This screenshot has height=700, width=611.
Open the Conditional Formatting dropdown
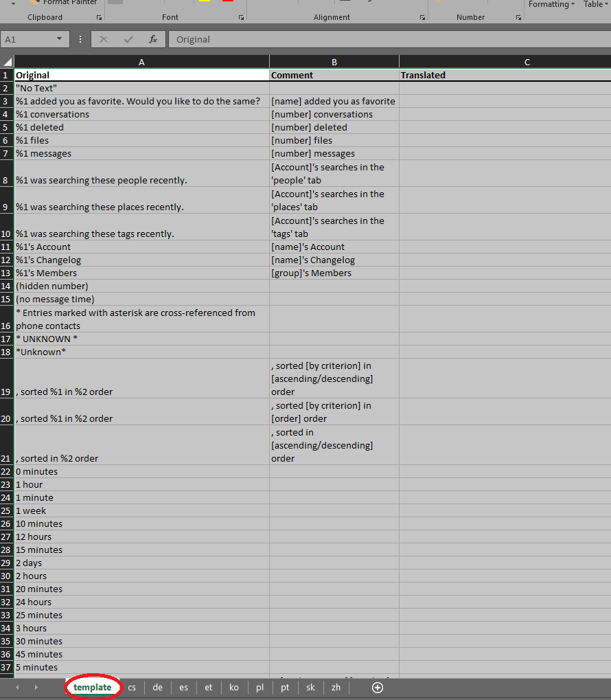click(x=551, y=5)
